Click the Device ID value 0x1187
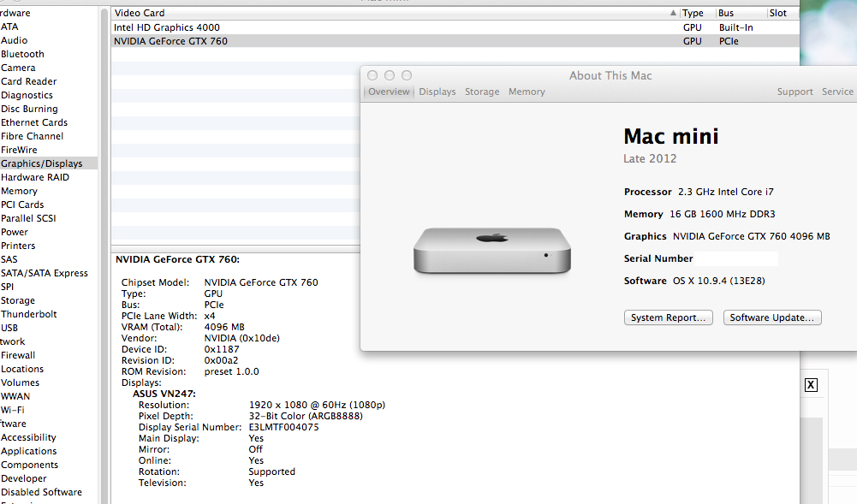This screenshot has height=504, width=857. (222, 349)
